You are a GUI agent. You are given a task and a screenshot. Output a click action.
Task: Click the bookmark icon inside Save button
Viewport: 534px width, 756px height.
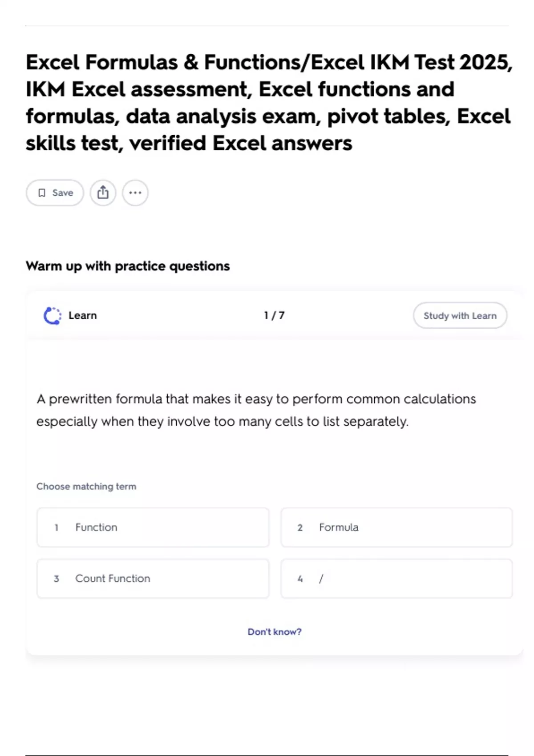point(43,193)
